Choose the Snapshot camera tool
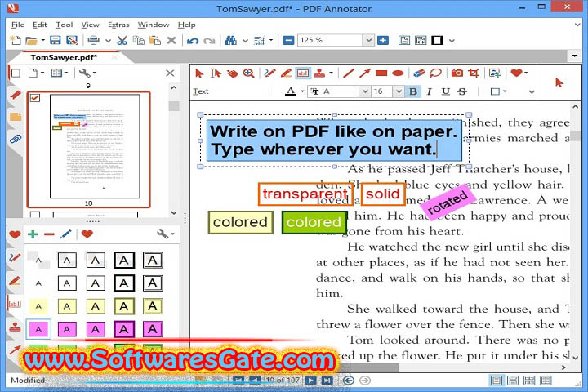This screenshot has height=392, width=588. pos(457,73)
